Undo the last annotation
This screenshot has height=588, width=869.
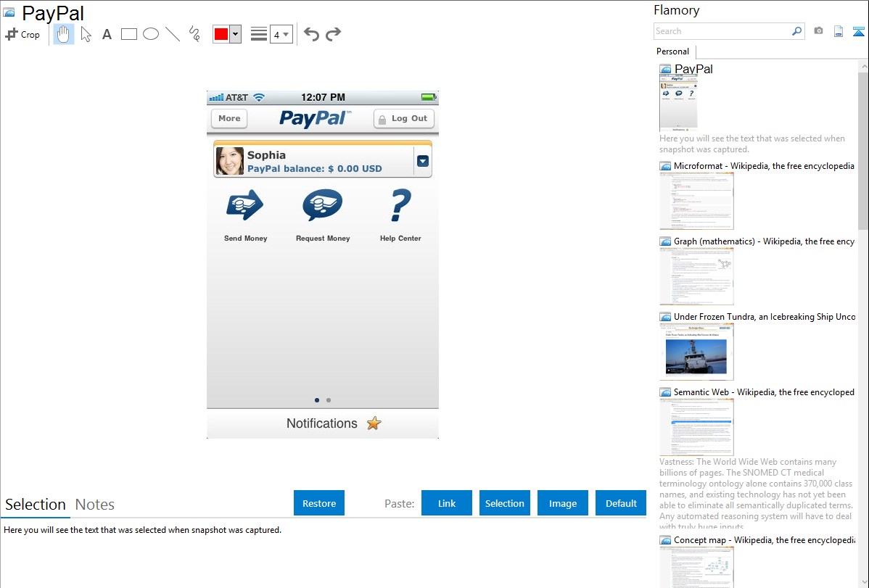(x=311, y=34)
